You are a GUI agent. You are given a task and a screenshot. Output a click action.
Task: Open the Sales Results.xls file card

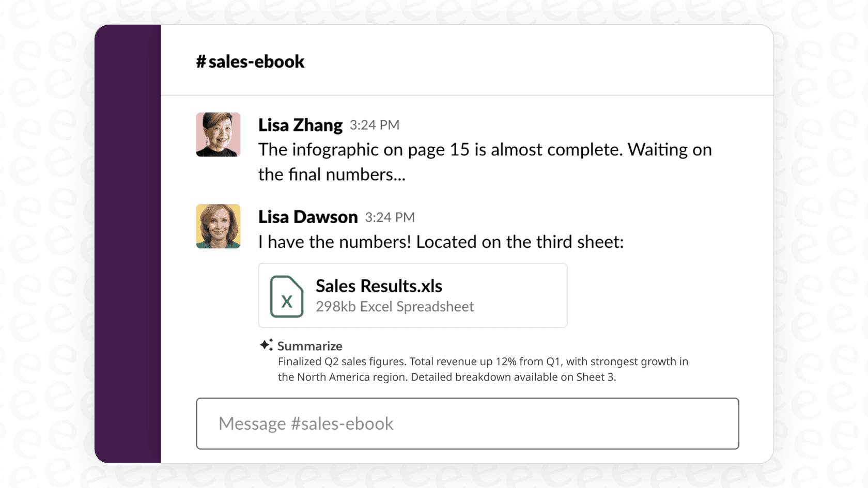click(x=412, y=295)
